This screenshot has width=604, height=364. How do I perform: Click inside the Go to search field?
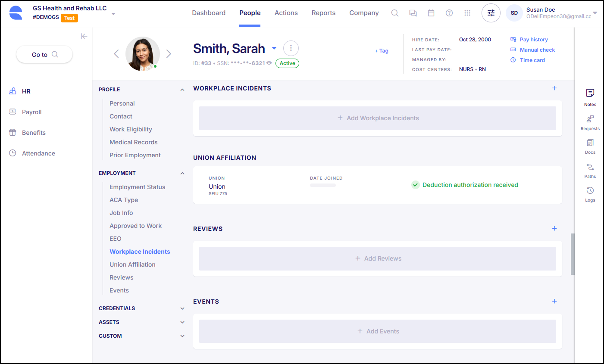(44, 54)
